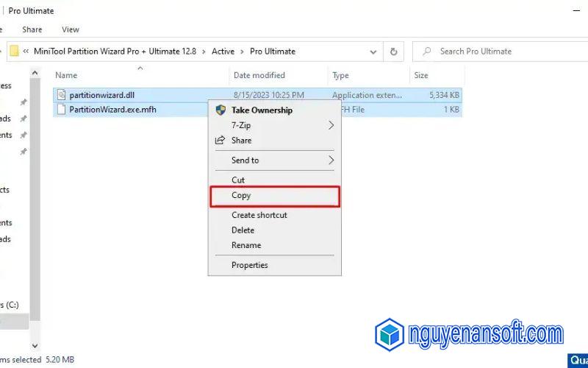Click the PartitionWizard.exe.mfh file icon
Viewport: 588px width, 368px height.
pyautogui.click(x=62, y=109)
